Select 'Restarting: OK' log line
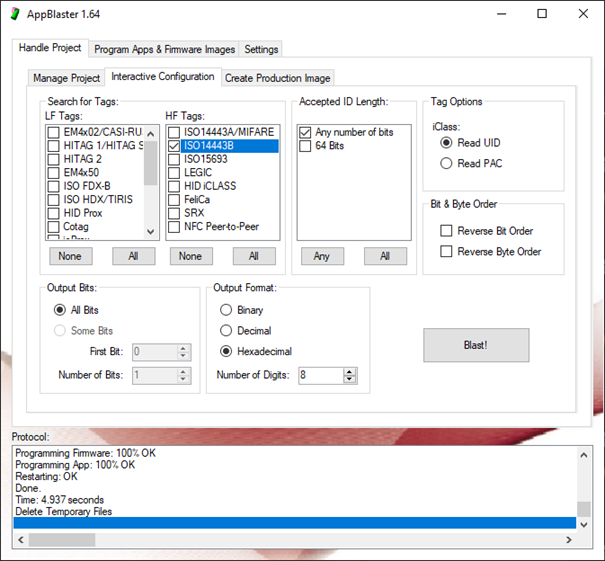605x561 pixels. pyautogui.click(x=46, y=477)
